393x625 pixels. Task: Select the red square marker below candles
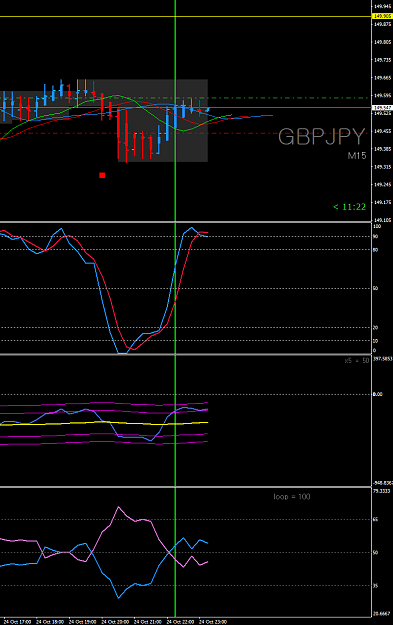(x=102, y=175)
